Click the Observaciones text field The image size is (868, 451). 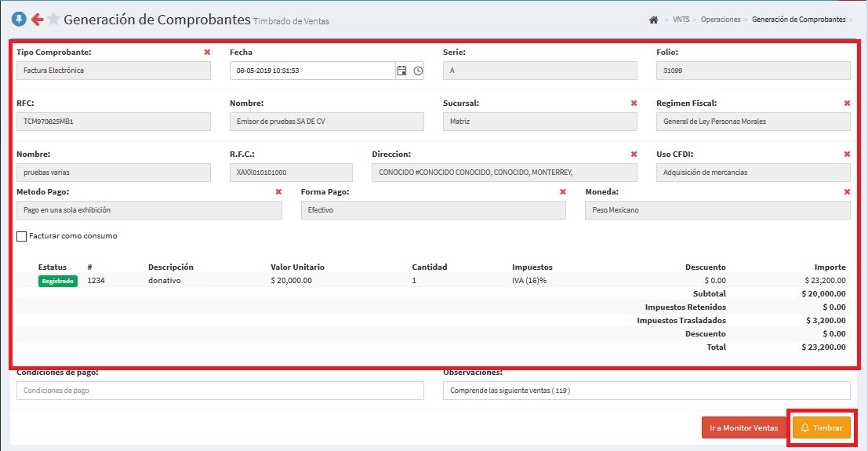tap(646, 391)
